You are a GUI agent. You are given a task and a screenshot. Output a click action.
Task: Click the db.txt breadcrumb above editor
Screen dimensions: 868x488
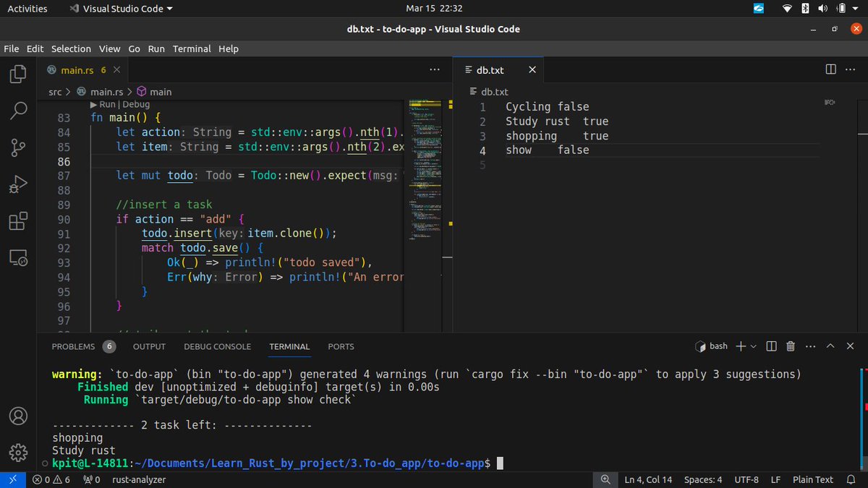pos(489,92)
